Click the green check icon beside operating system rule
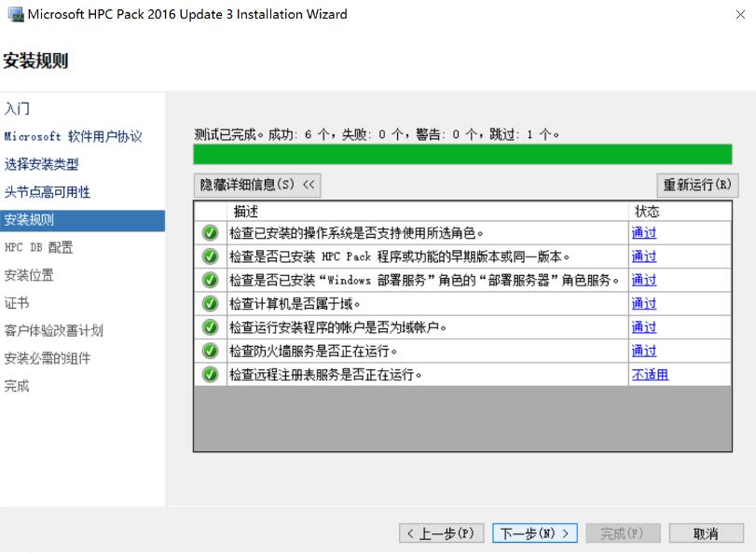The image size is (756, 554). coord(209,232)
